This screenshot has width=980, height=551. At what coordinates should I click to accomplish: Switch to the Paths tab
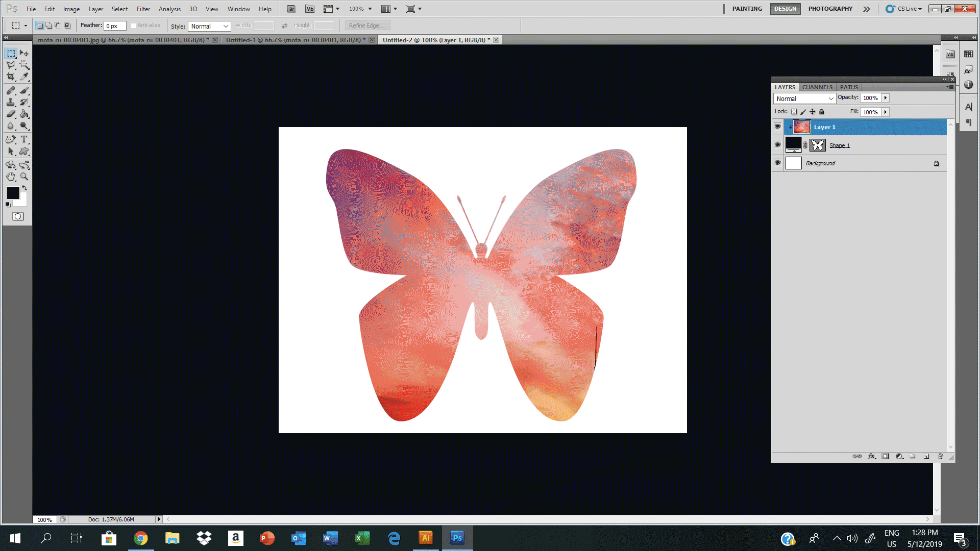[x=849, y=86]
